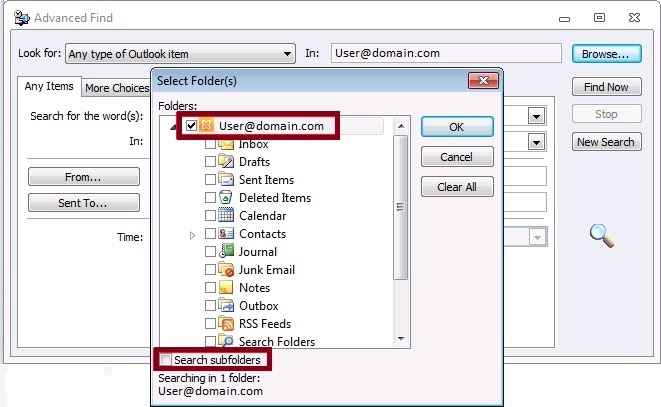Select the Inbox folder label

click(x=253, y=145)
